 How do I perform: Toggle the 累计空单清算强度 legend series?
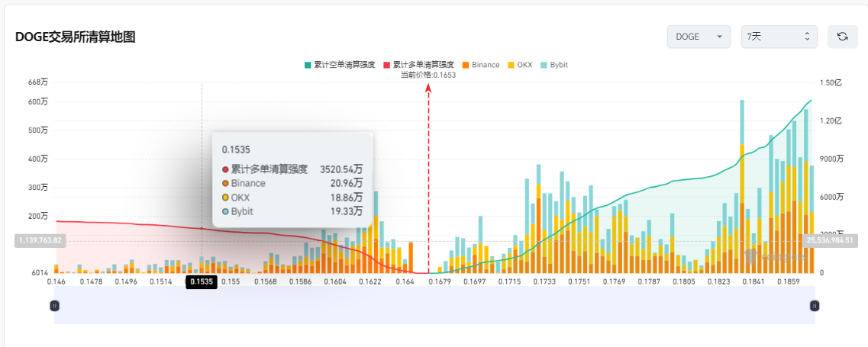pos(345,65)
